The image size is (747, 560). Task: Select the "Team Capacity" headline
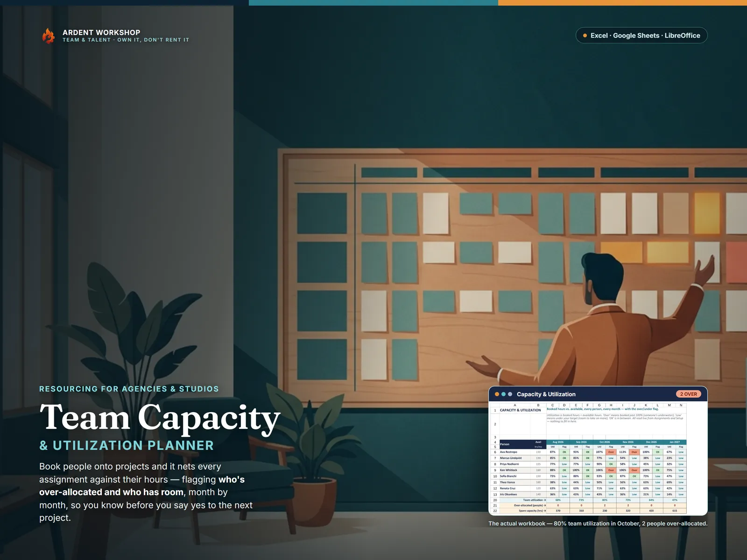click(x=160, y=417)
